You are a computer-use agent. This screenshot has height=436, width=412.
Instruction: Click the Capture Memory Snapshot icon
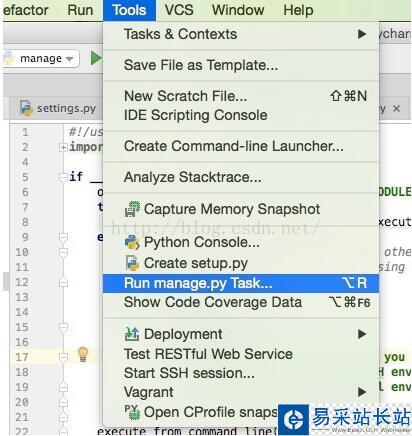point(132,209)
